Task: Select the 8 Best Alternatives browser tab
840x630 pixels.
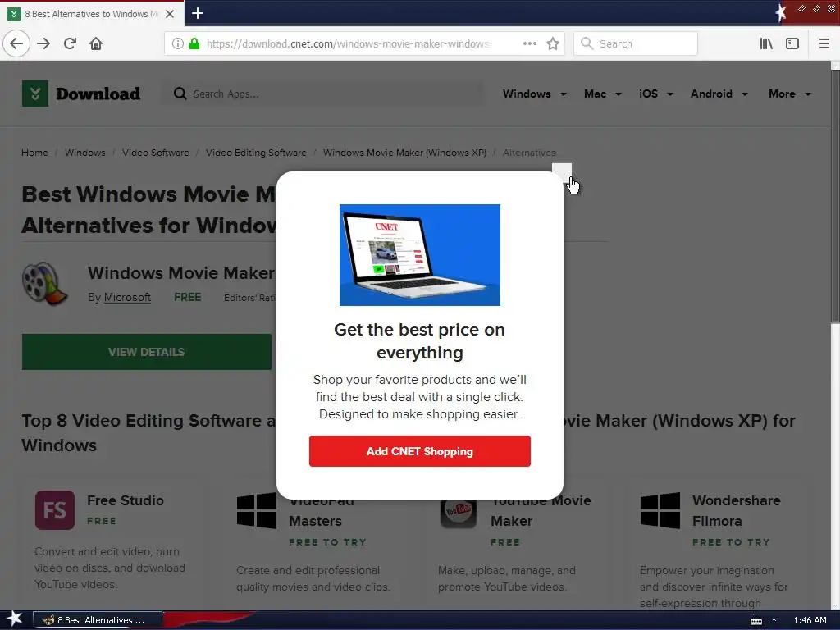Action: click(92, 14)
